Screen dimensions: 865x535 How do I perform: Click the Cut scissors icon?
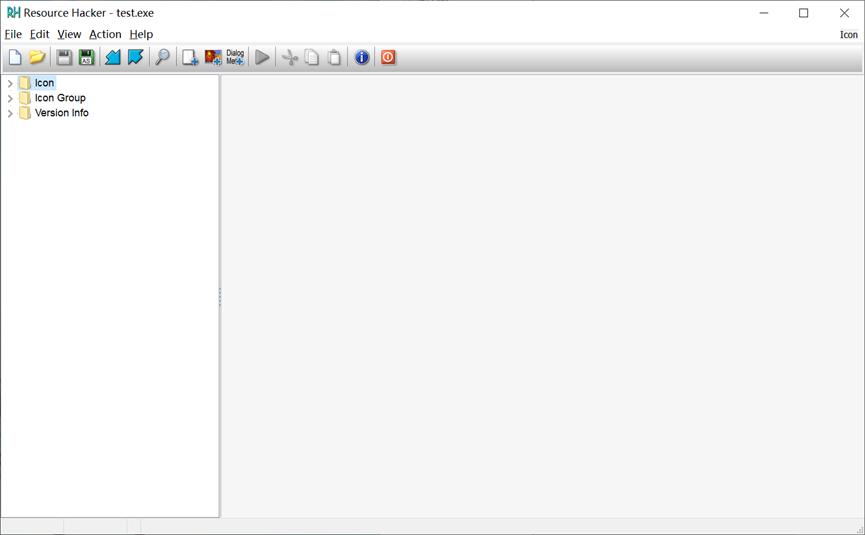pyautogui.click(x=290, y=57)
